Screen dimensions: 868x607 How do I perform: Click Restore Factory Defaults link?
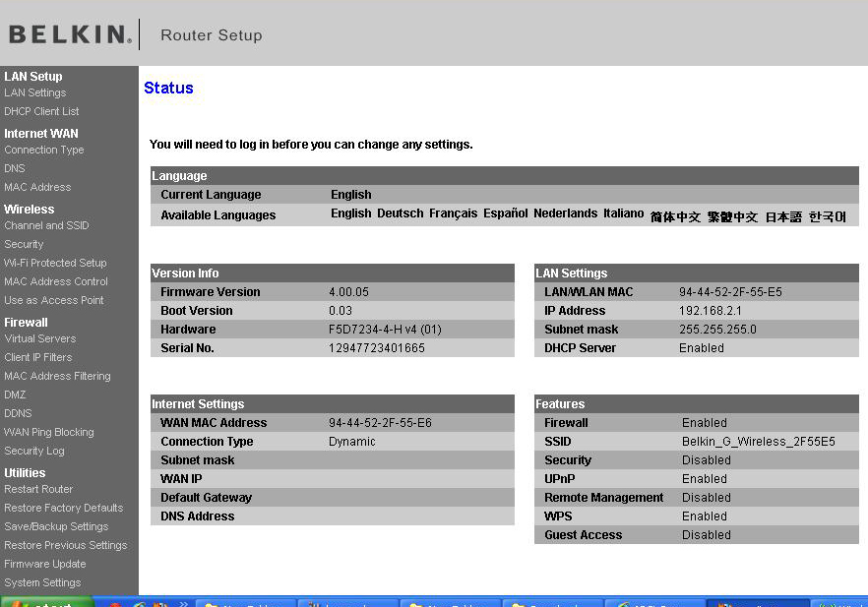coord(64,508)
